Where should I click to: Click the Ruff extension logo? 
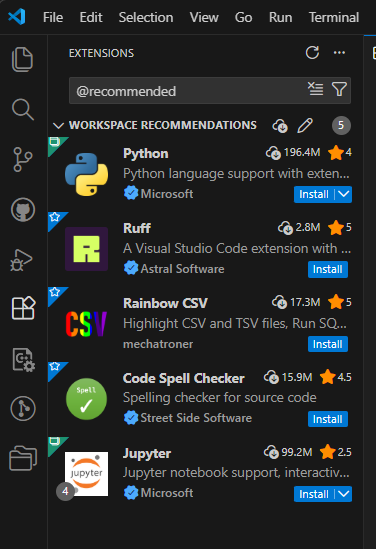pos(86,249)
